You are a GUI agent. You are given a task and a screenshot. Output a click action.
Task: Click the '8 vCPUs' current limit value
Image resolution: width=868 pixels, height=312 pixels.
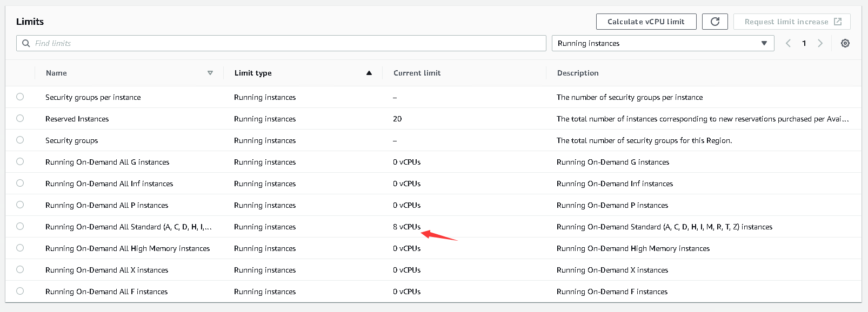(406, 227)
